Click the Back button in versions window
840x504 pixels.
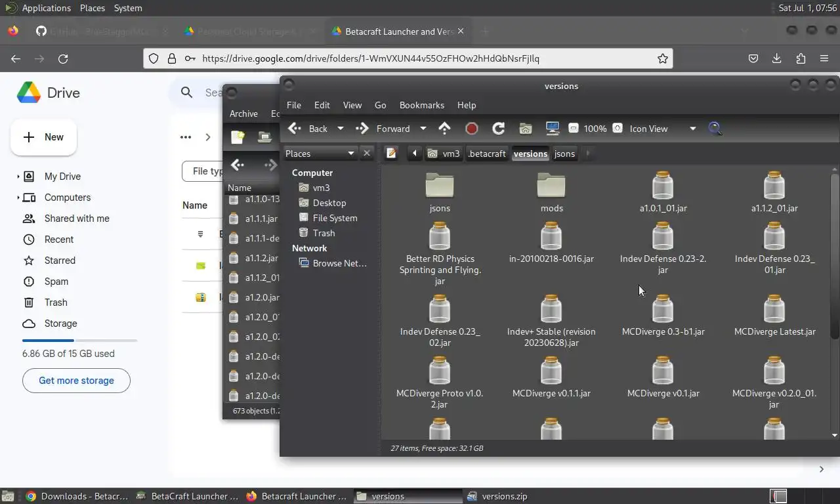[x=309, y=129]
